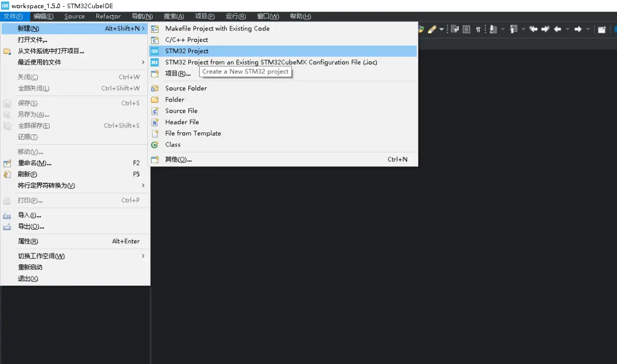Choose 导入(I)... entry
Image resolution: width=617 pixels, height=364 pixels.
[75, 215]
